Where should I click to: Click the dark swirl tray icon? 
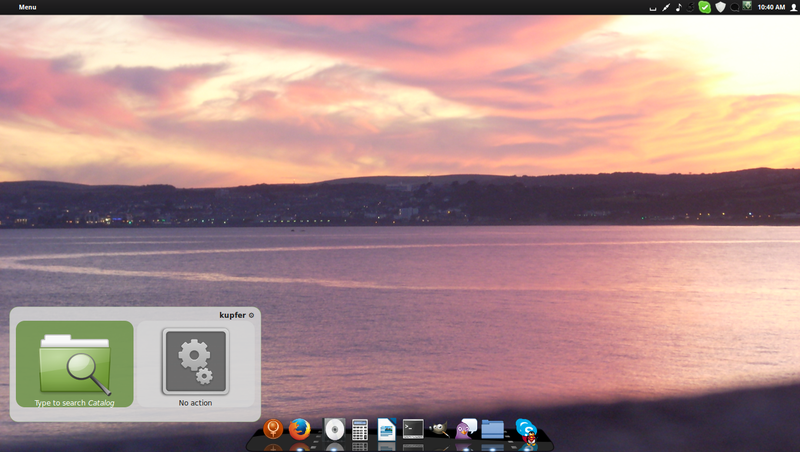click(691, 7)
